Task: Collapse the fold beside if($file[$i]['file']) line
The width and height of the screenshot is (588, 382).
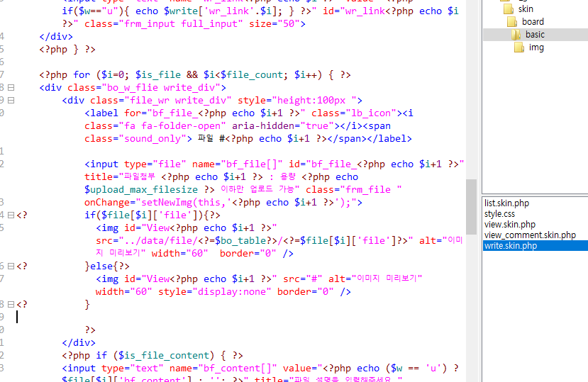Action: tap(11, 215)
